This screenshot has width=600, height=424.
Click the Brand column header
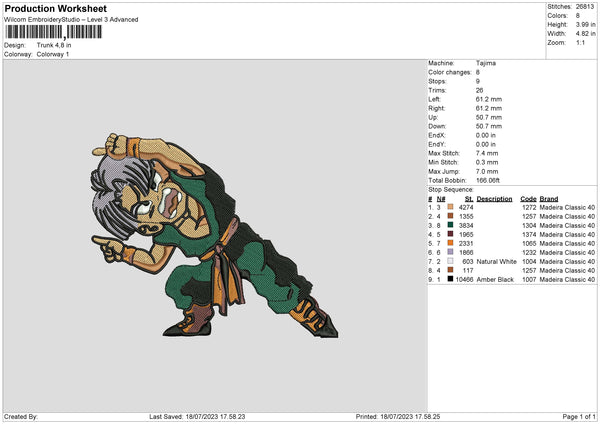pyautogui.click(x=551, y=198)
